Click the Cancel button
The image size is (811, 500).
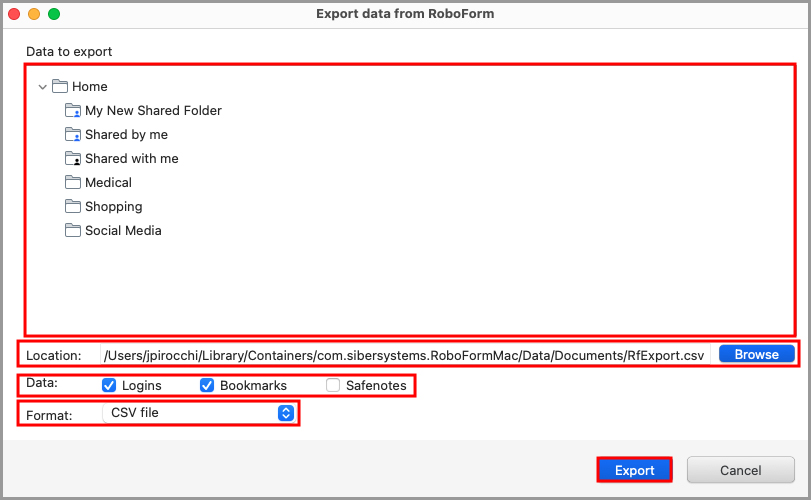coord(741,470)
